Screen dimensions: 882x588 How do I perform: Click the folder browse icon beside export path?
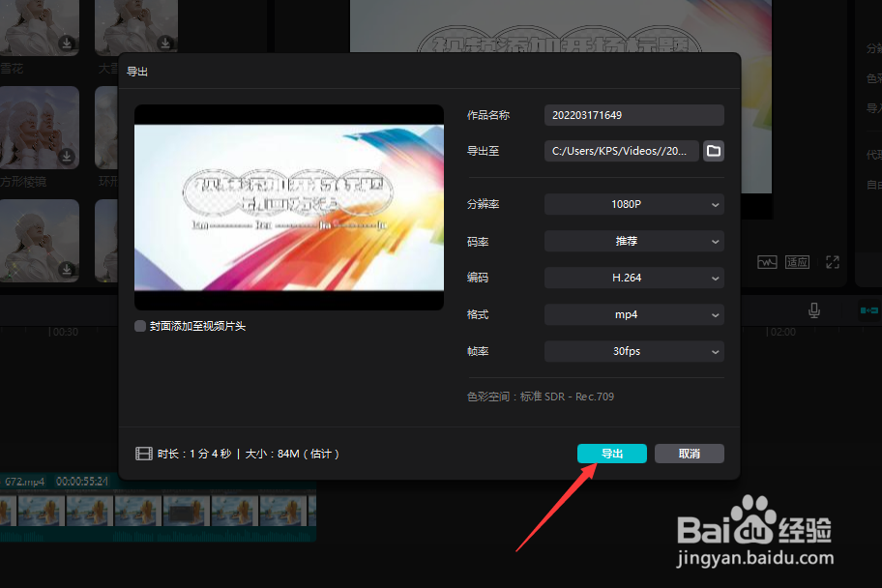tap(714, 151)
